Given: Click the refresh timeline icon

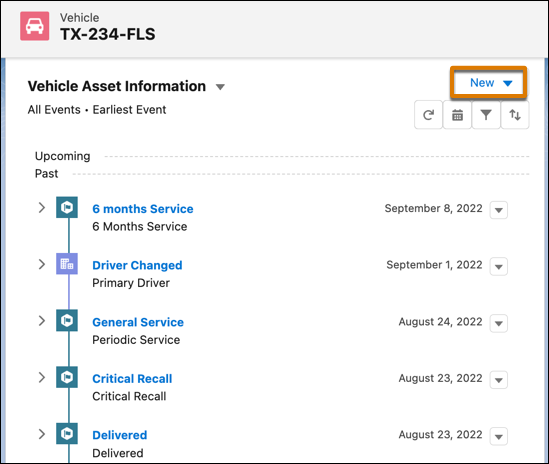Looking at the screenshot, I should pyautogui.click(x=428, y=115).
